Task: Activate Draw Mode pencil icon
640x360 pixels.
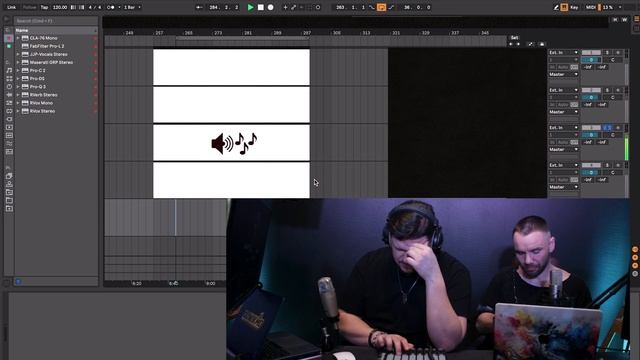Action: click(x=556, y=7)
